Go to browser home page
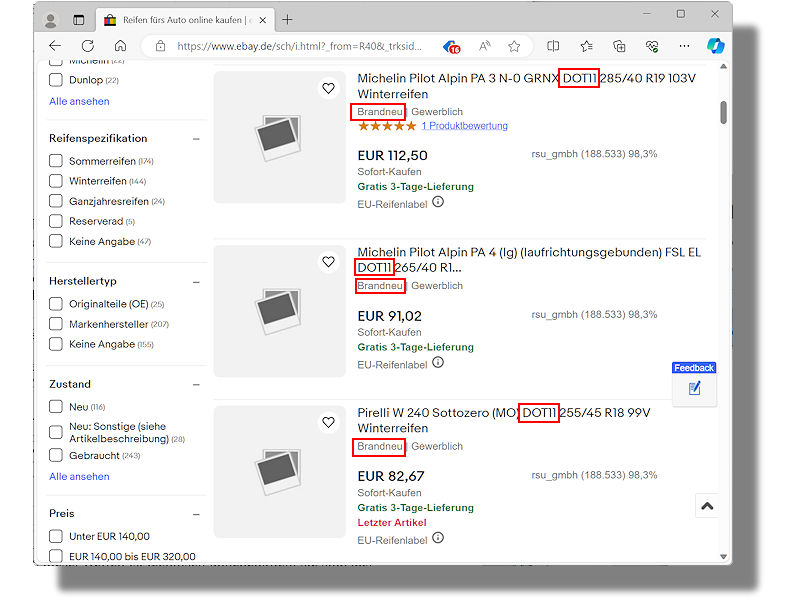The height and width of the screenshot is (600, 800). click(120, 46)
